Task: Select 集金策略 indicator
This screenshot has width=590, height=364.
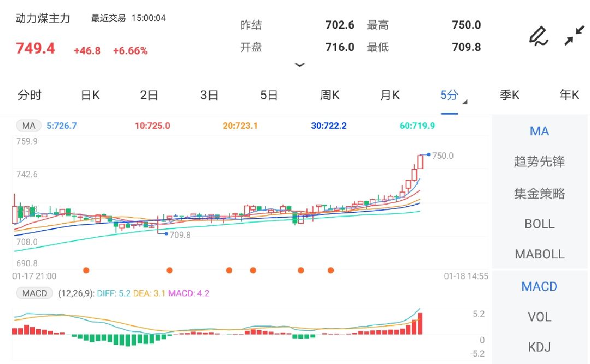Action: click(539, 193)
